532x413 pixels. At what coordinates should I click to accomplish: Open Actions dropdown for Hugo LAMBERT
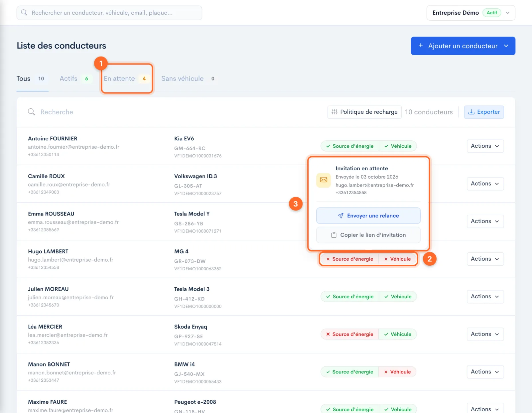pos(485,259)
